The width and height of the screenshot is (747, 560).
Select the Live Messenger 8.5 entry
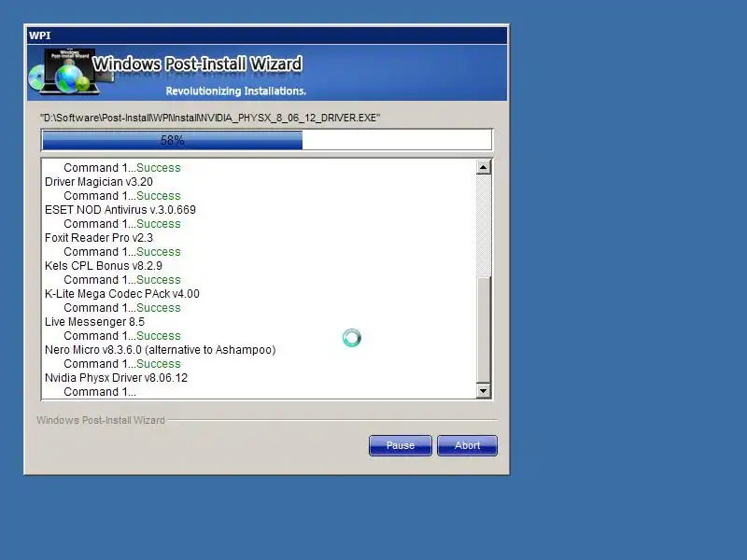(94, 322)
